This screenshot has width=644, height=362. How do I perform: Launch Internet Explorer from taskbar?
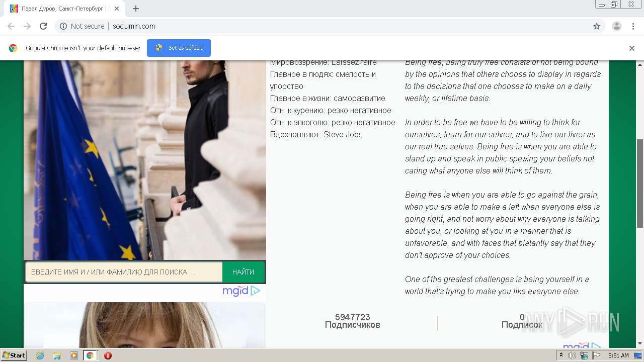[40, 355]
